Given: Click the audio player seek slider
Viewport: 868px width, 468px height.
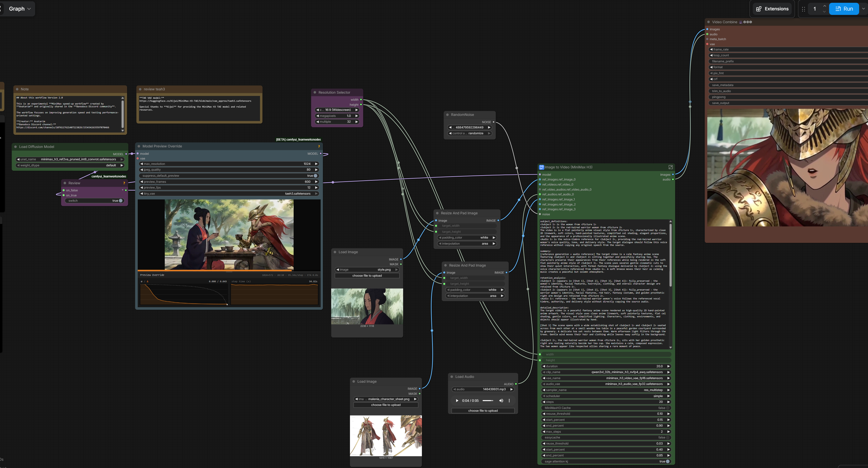Looking at the screenshot, I should coord(488,401).
